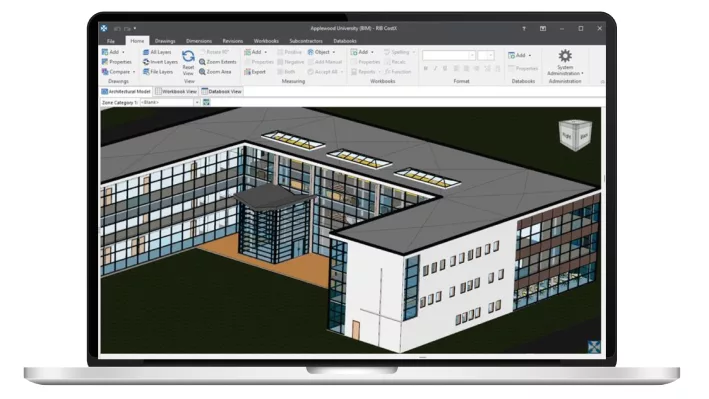Click Add in the Databooks group
Screen dimensions: 709x399
(517, 55)
